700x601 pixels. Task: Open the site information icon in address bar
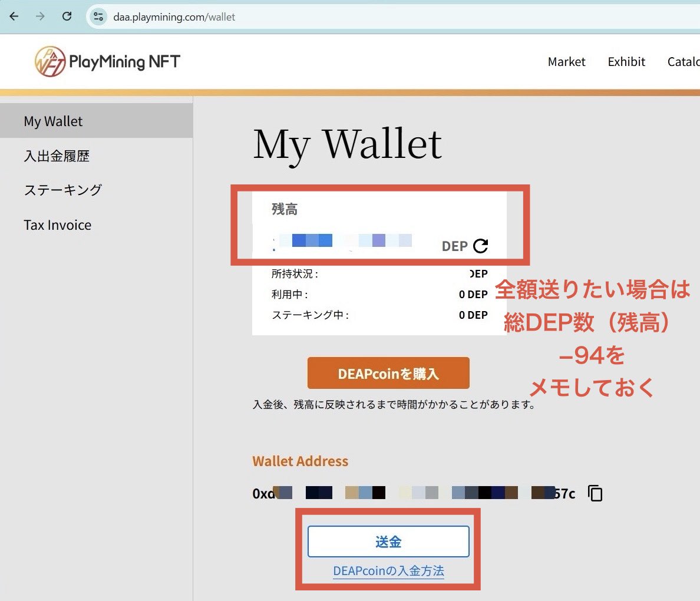point(98,17)
